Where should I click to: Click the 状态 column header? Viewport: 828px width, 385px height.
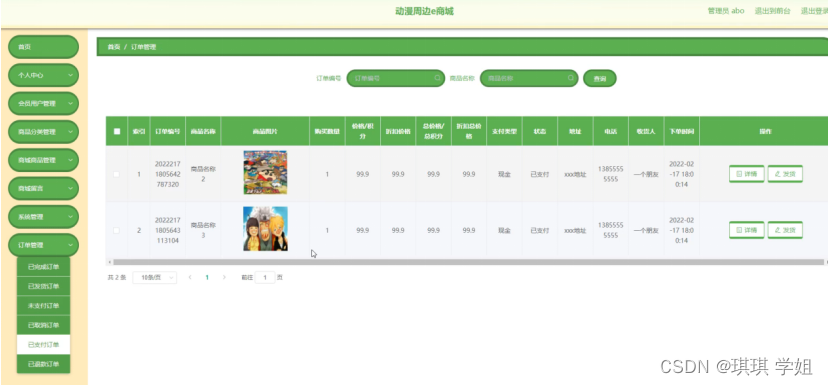[x=540, y=132]
